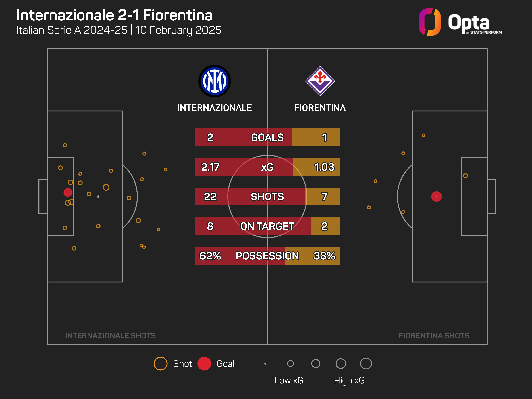Click the GOALS stat label
This screenshot has height=399, width=532.
click(x=267, y=137)
